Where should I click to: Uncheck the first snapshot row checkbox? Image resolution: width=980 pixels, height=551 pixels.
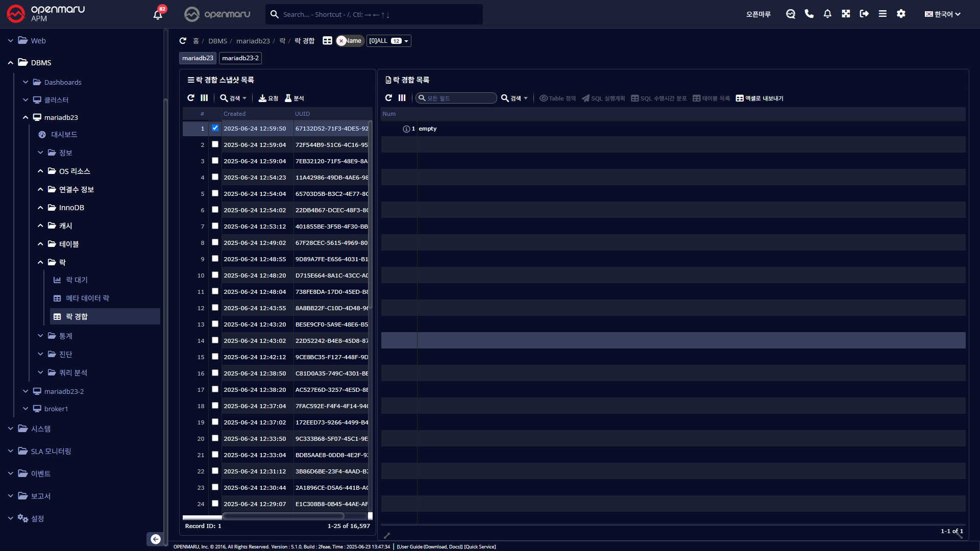coord(215,128)
